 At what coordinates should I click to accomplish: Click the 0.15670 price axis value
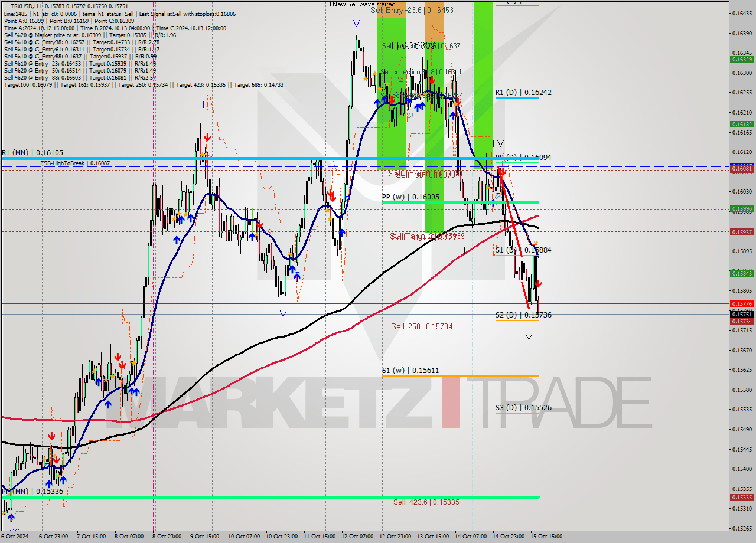tap(742, 350)
